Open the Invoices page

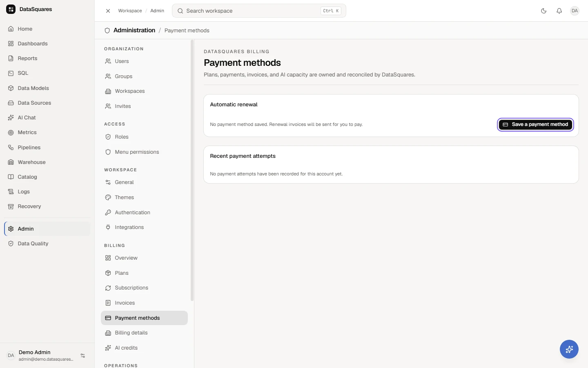coord(144,303)
